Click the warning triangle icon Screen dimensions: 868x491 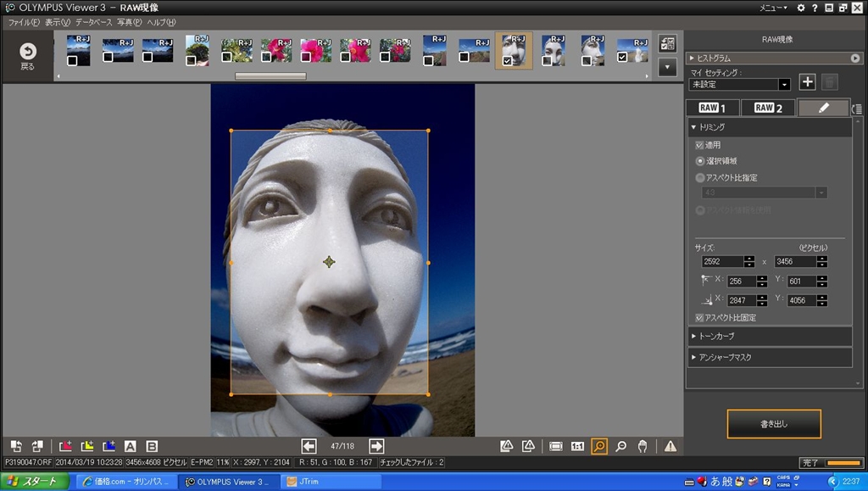pos(670,446)
